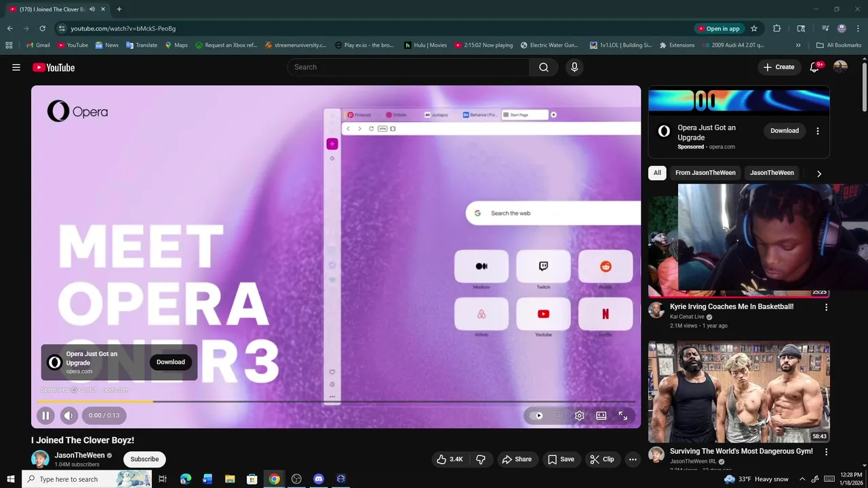Share the video

[517, 459]
